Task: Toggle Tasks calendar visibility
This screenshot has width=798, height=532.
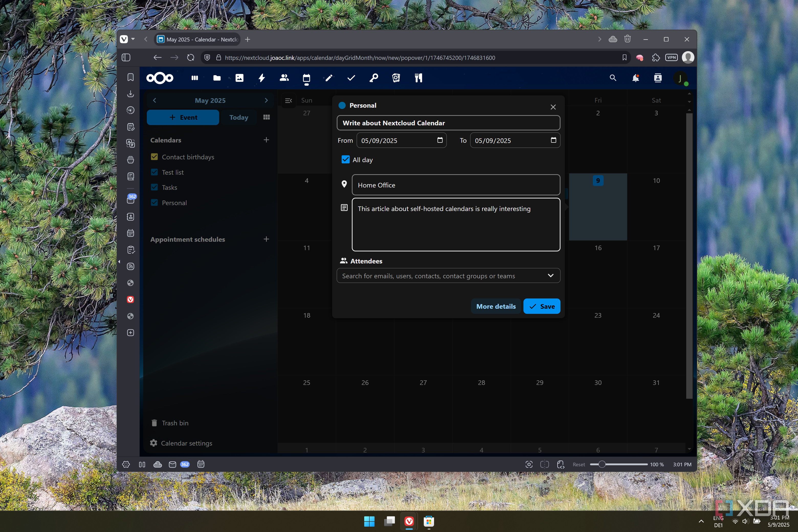Action: (x=154, y=187)
